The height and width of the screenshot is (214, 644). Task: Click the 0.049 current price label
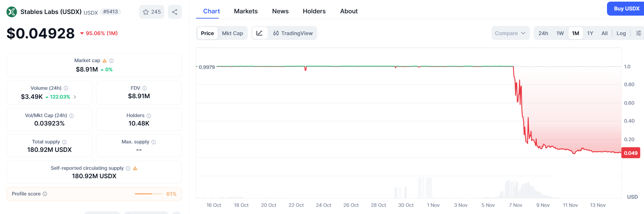tap(630, 153)
